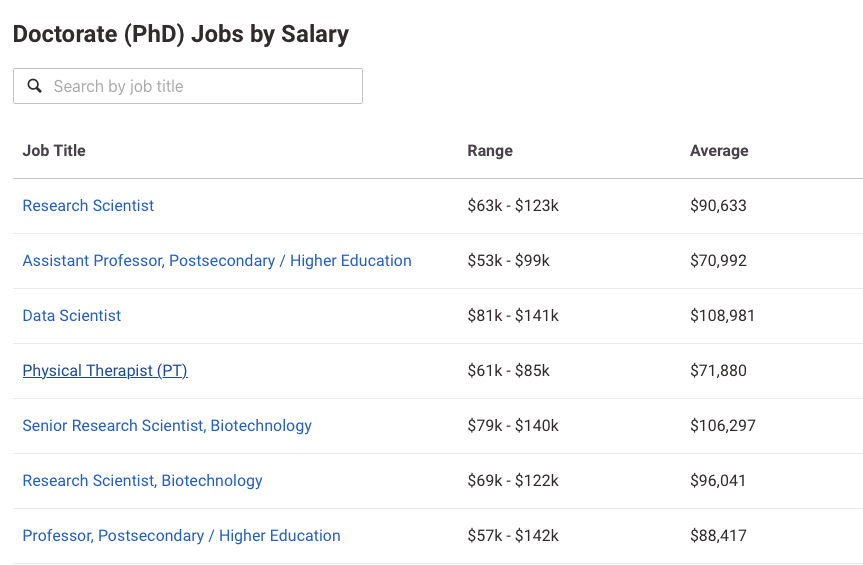Screen dimensions: 863x565
Task: Open Senior Research Scientist, Biotechnology link
Action: (167, 426)
